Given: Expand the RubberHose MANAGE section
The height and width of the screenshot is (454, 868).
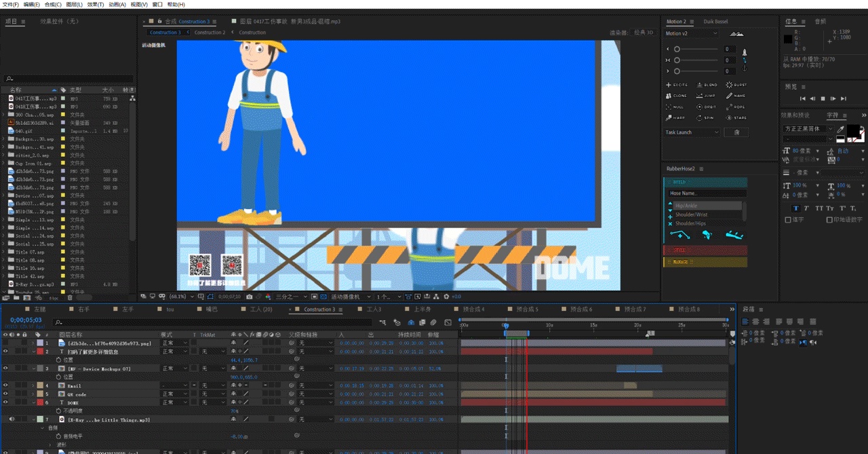Looking at the screenshot, I should click(705, 262).
